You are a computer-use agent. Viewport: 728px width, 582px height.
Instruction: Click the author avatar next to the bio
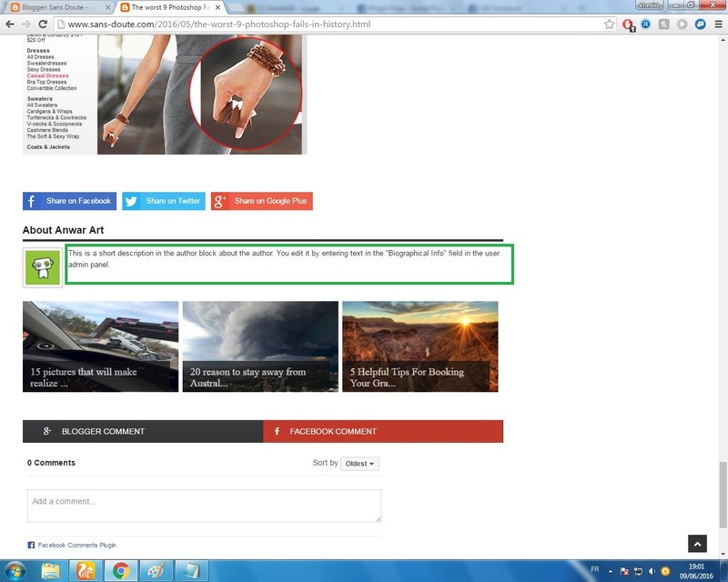pos(43,267)
